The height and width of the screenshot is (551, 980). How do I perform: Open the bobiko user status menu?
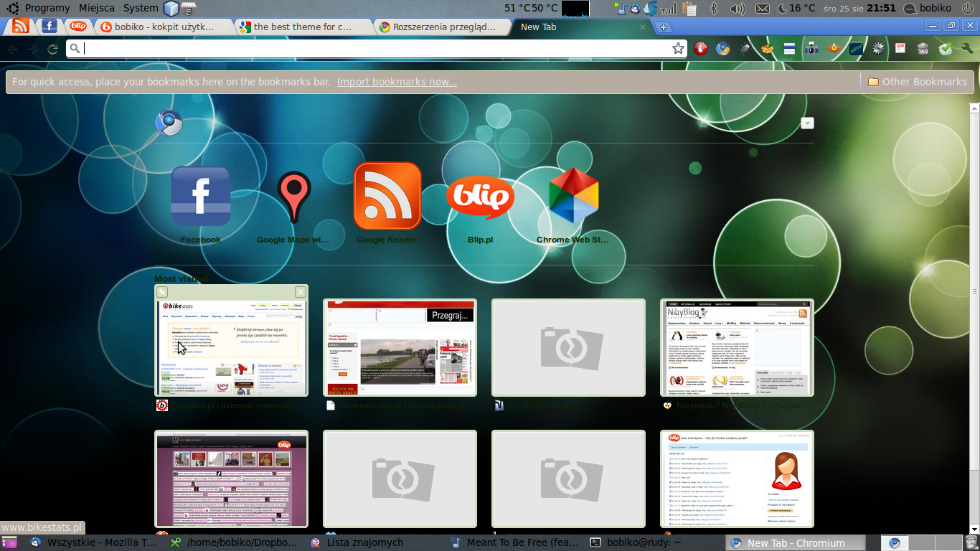(927, 8)
